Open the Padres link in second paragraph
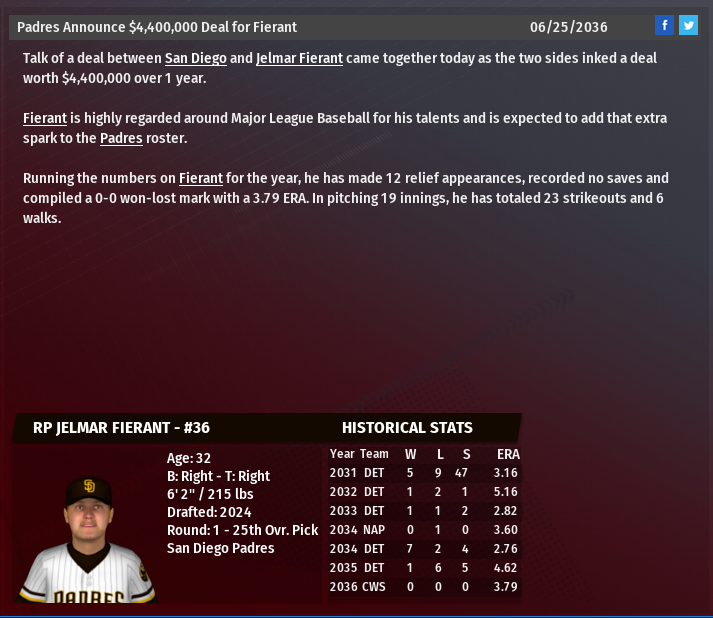This screenshot has height=618, width=713. [121, 138]
